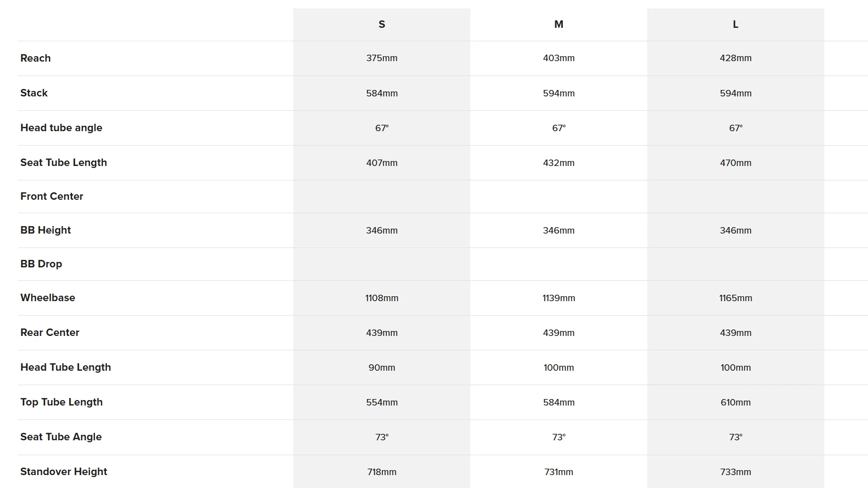Click the Seat Tube Angle label
The width and height of the screenshot is (868, 488).
click(61, 437)
